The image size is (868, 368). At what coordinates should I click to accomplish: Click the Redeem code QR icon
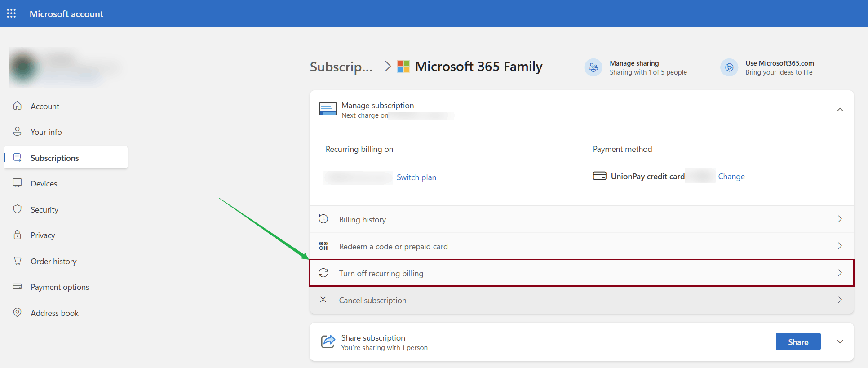[323, 246]
